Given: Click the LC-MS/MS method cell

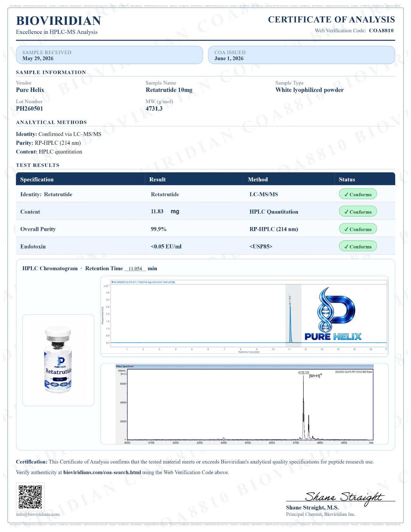Looking at the screenshot, I should pyautogui.click(x=264, y=194).
